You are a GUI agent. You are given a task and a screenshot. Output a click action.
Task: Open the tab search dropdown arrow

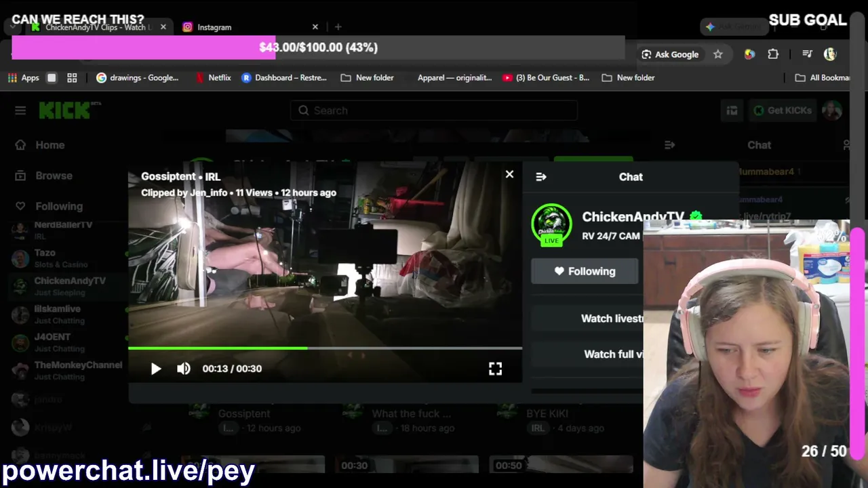14,27
